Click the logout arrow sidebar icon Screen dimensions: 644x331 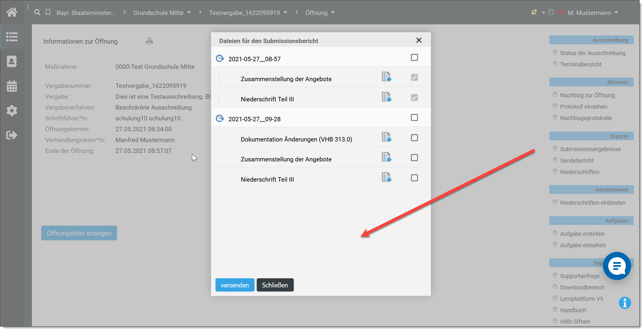(x=12, y=135)
